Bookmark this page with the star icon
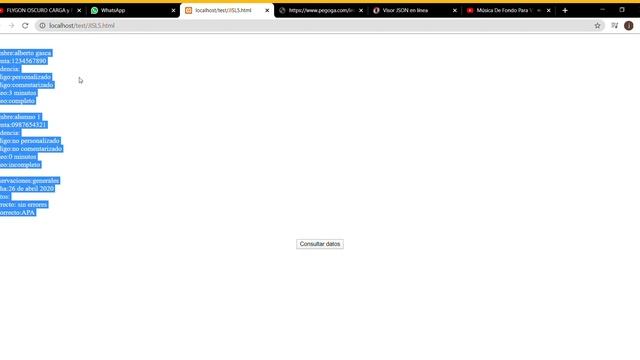This screenshot has width=640, height=360. point(597,26)
